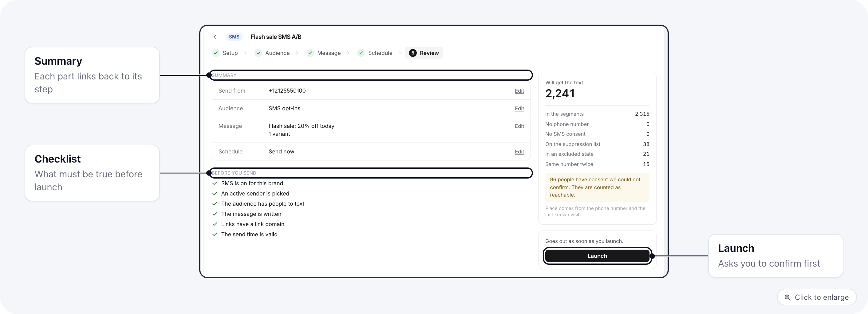Click the Setup step green checkmark
This screenshot has width=868, height=314.
(216, 53)
